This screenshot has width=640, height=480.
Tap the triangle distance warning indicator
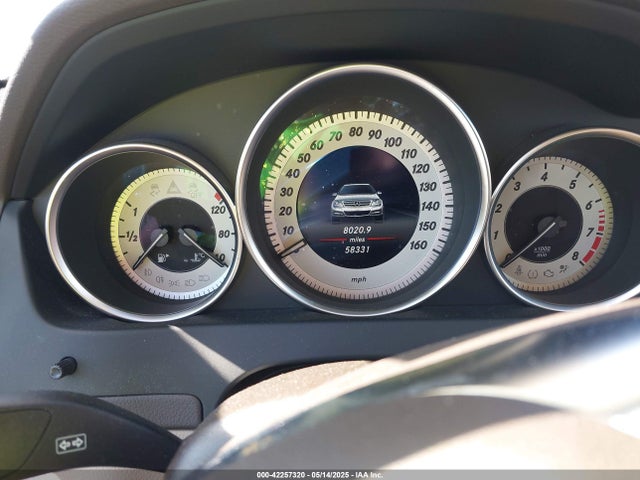click(x=174, y=187)
